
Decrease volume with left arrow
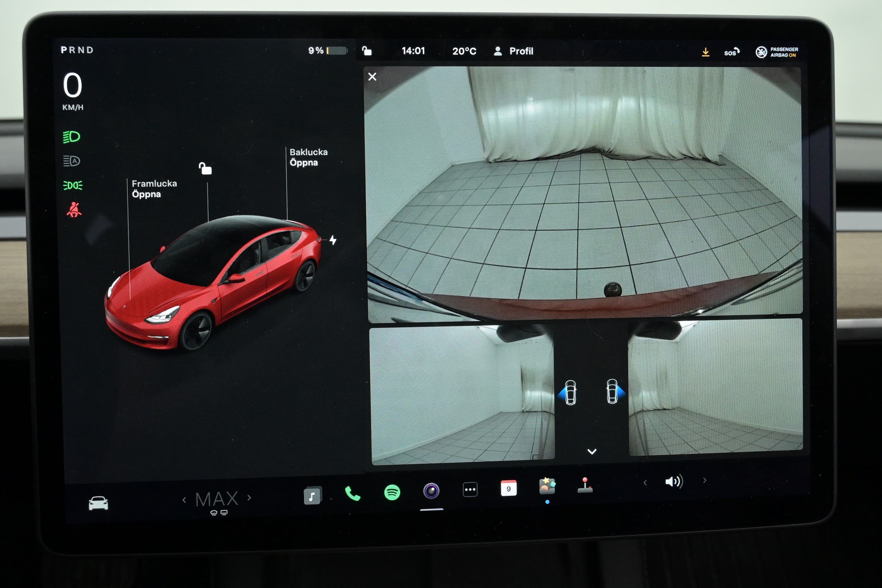tap(645, 482)
